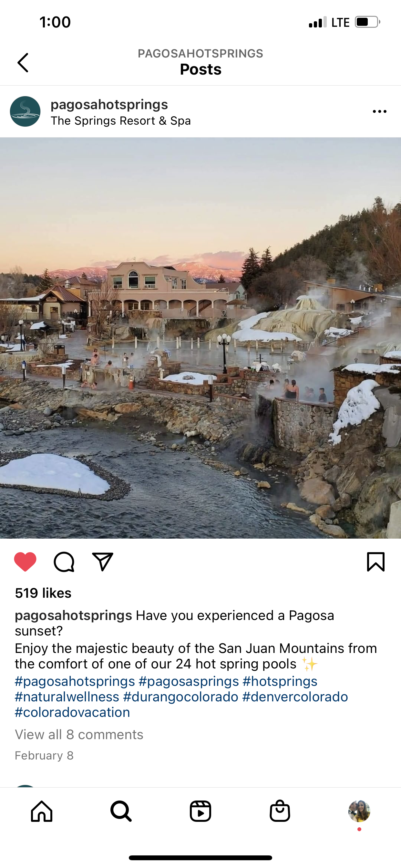This screenshot has height=868, width=401.
Task: Unlike the post with the red heart
Action: tap(25, 562)
